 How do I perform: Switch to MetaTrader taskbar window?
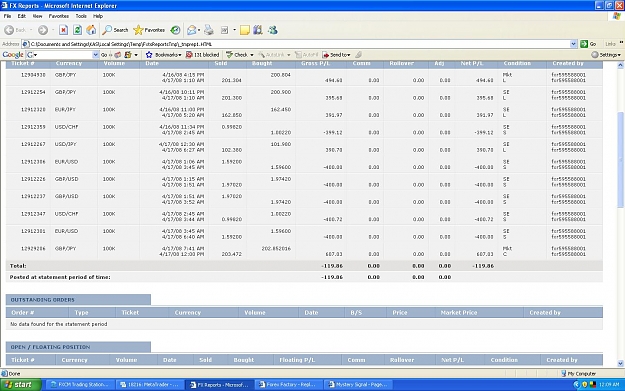tap(149, 385)
